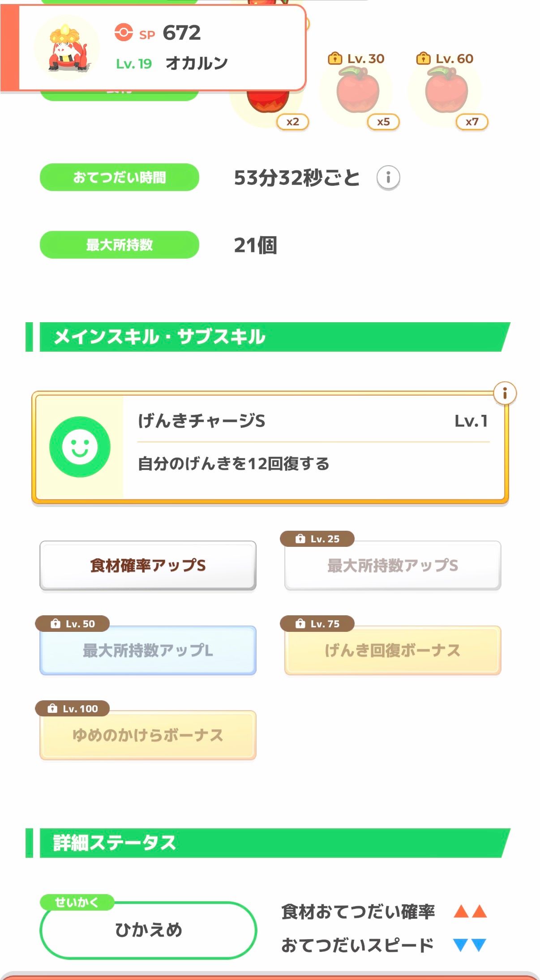This screenshot has height=980, width=540.
Task: Tap the Lv. 100 lock badge
Action: (x=73, y=708)
